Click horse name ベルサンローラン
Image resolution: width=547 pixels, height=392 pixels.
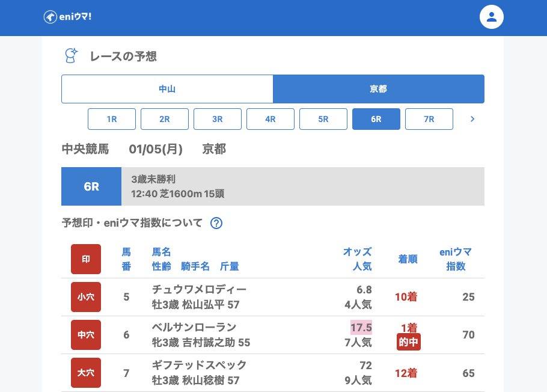point(194,328)
